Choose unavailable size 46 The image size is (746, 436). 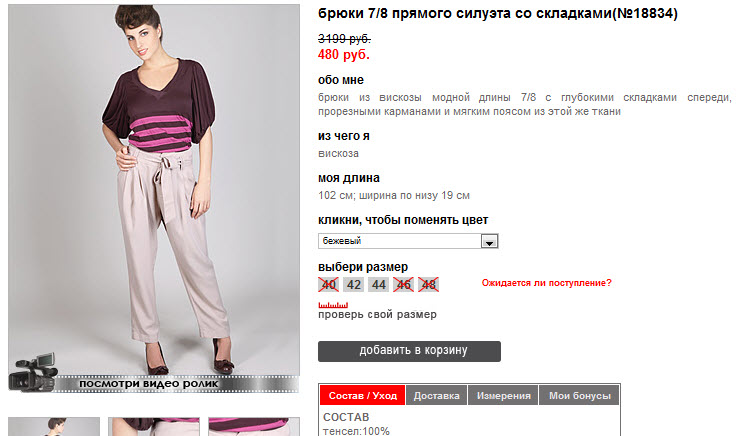coord(403,284)
